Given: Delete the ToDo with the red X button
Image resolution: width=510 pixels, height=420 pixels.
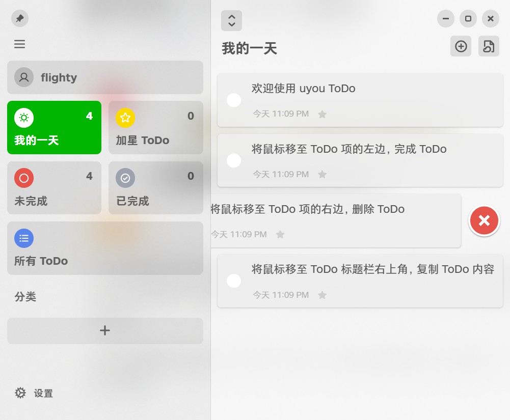Looking at the screenshot, I should click(484, 221).
